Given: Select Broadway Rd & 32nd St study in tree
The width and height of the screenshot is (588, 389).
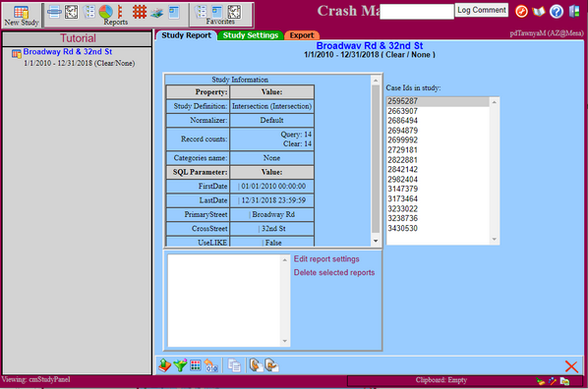Looking at the screenshot, I should [x=68, y=52].
